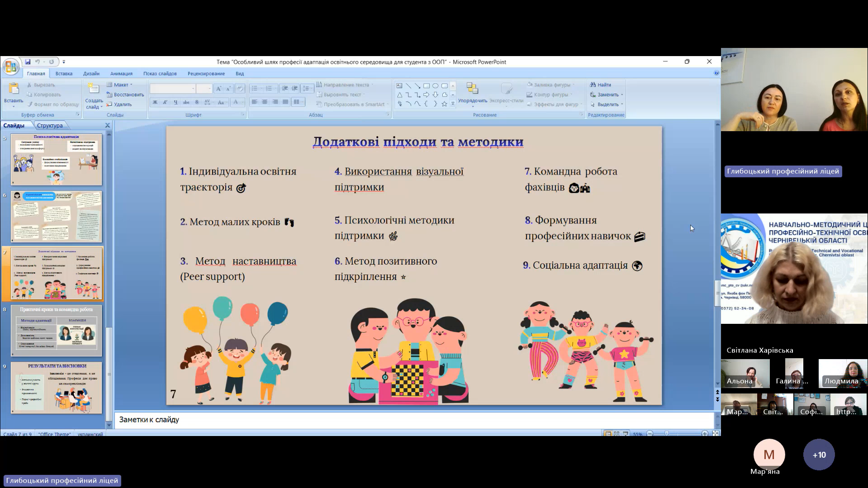This screenshot has width=868, height=488.
Task: Click the zoom in plus icon
Action: click(705, 434)
